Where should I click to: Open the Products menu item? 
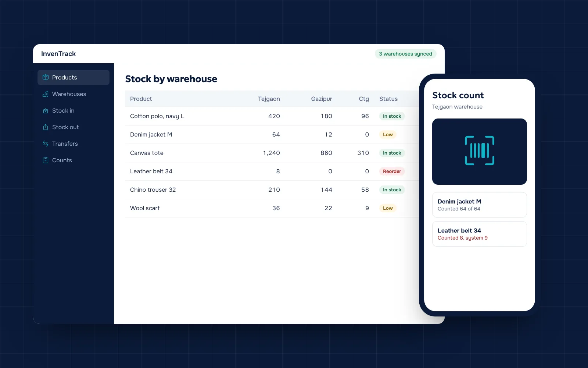73,77
